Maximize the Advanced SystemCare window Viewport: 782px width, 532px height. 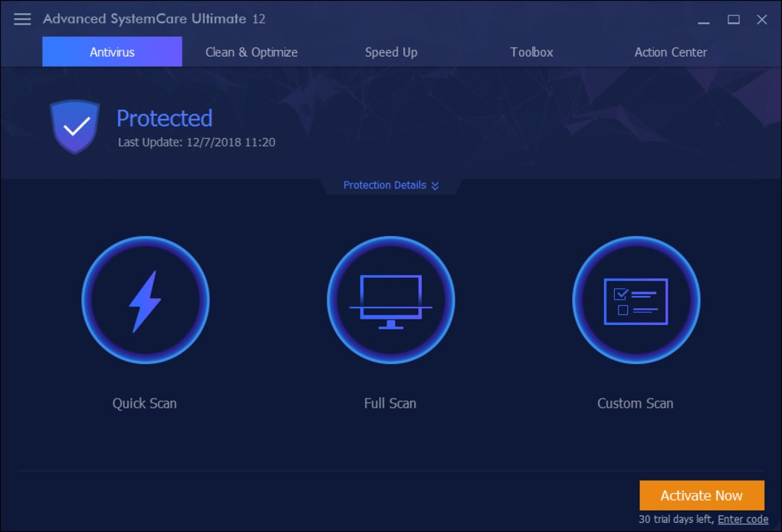pos(733,19)
